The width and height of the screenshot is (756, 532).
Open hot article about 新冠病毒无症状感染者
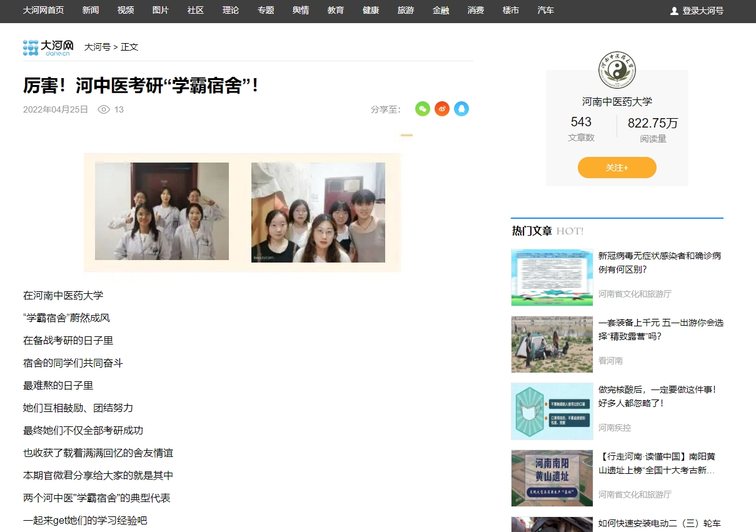(x=659, y=263)
